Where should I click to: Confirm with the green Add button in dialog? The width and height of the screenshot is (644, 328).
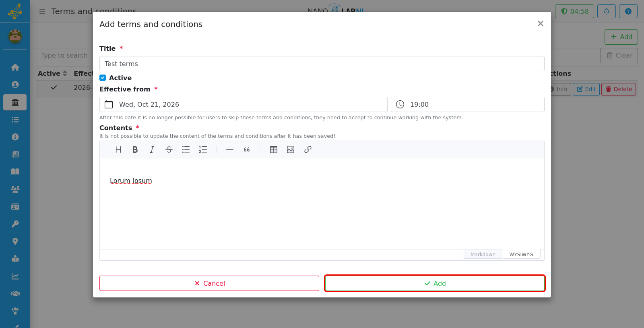click(x=435, y=283)
